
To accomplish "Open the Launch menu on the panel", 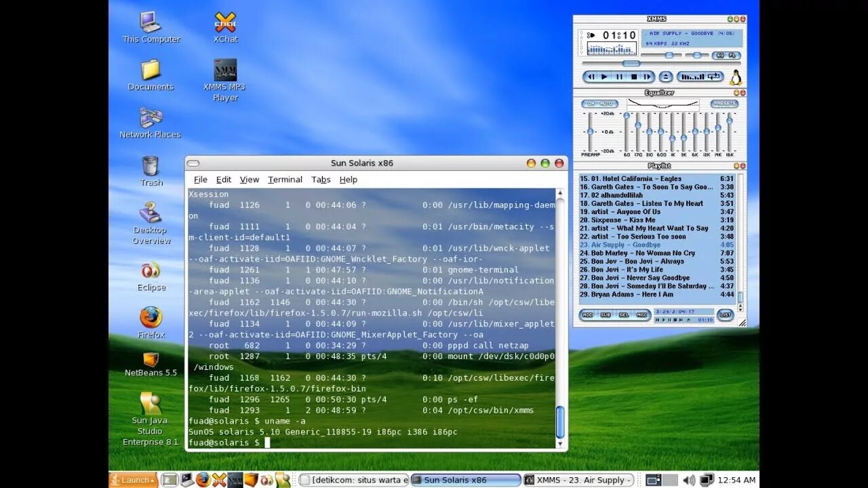I will tap(134, 480).
